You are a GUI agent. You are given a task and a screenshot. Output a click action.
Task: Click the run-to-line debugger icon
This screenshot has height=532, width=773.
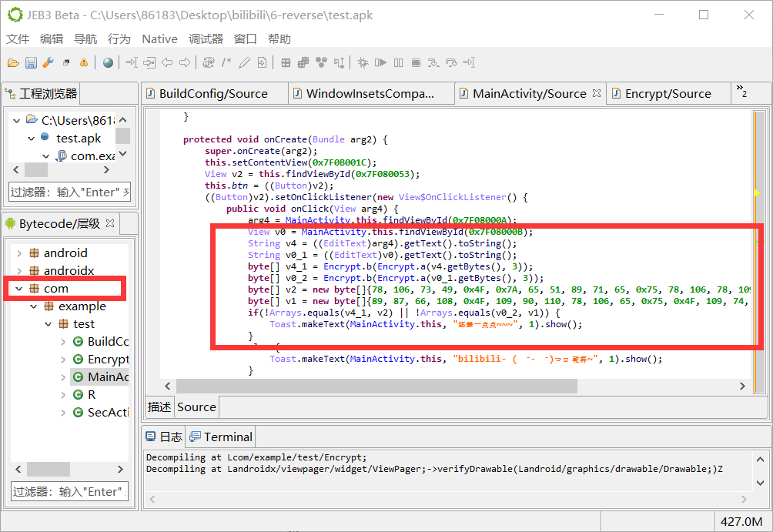pos(469,62)
